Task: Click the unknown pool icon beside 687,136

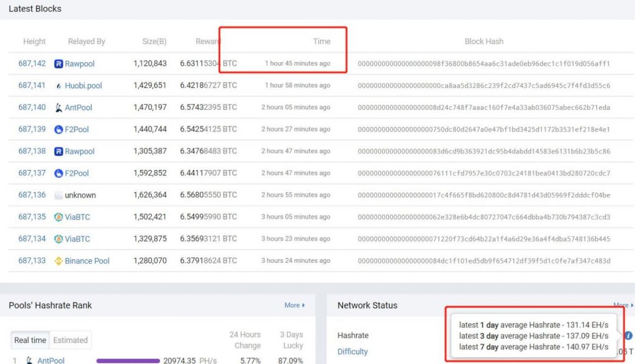Action: [59, 195]
